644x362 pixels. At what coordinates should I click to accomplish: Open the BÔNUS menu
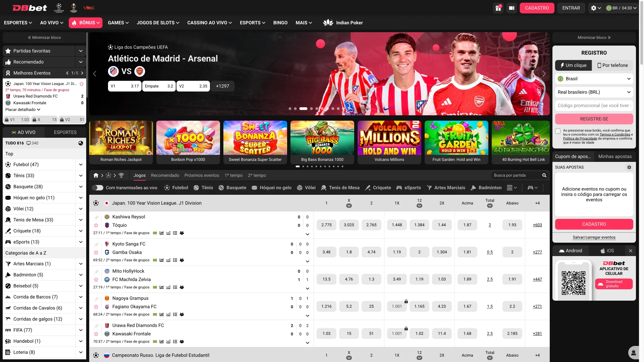86,23
